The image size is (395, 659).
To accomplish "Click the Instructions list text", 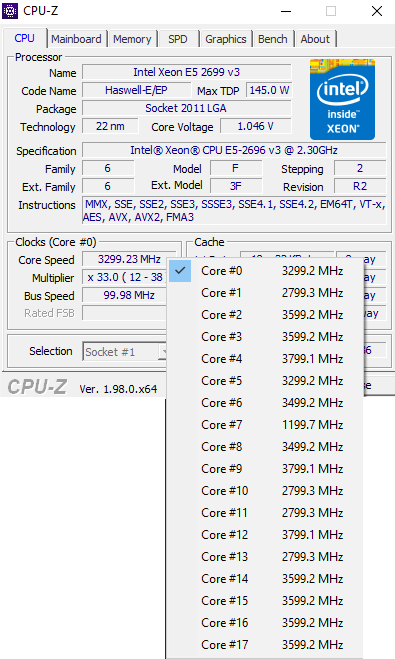I will pos(234,210).
